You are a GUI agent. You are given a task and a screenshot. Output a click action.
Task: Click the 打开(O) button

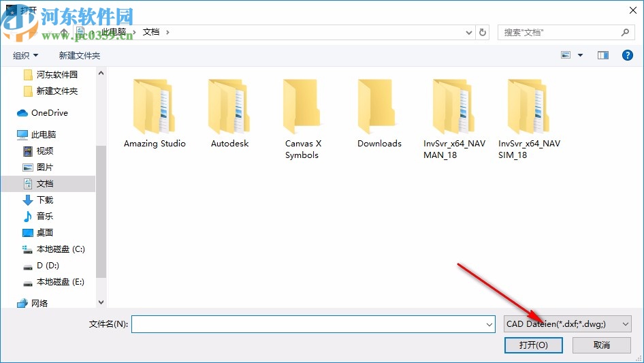[x=533, y=345]
